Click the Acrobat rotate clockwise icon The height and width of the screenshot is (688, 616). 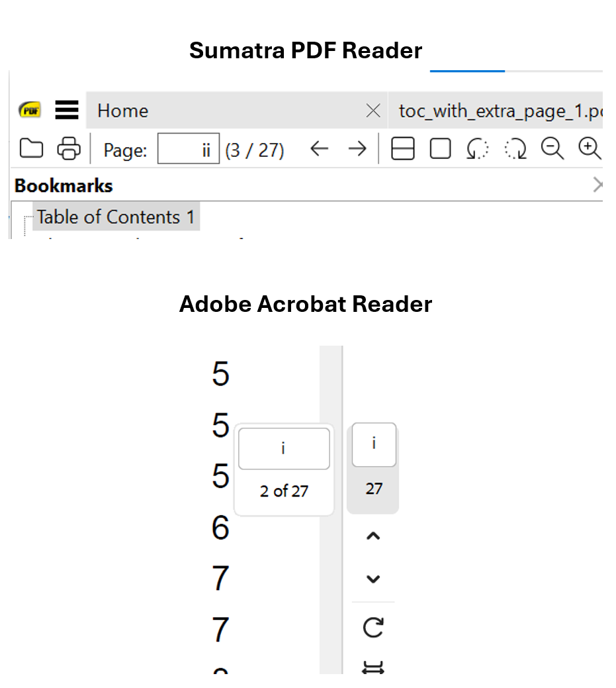(x=373, y=627)
